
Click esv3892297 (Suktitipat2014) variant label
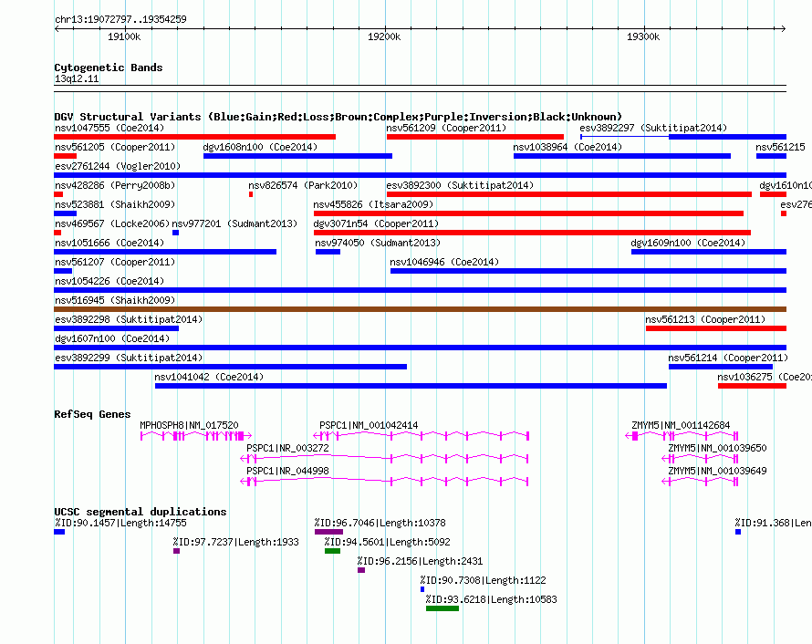point(653,128)
